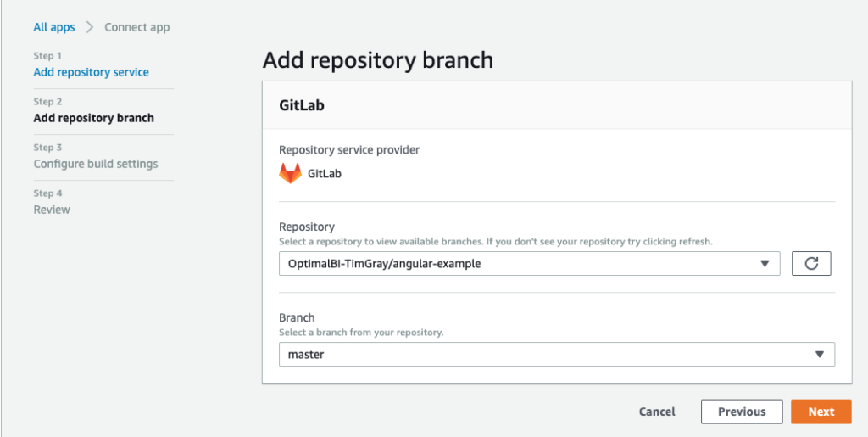Go to the All apps breadcrumb link
Image resolution: width=868 pixels, height=437 pixels.
click(54, 27)
